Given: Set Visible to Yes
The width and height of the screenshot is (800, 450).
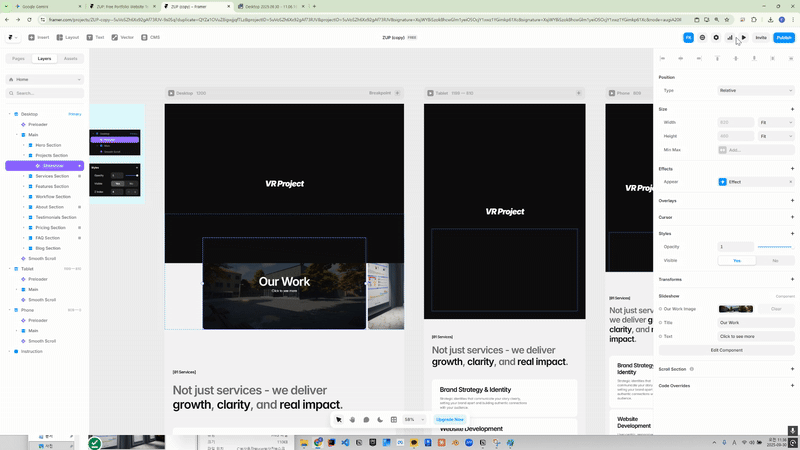Looking at the screenshot, I should (x=737, y=260).
